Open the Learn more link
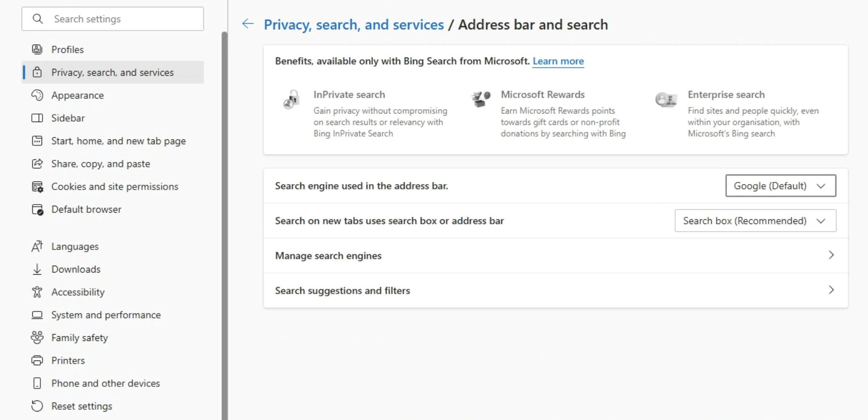The height and width of the screenshot is (420, 868). (x=558, y=61)
